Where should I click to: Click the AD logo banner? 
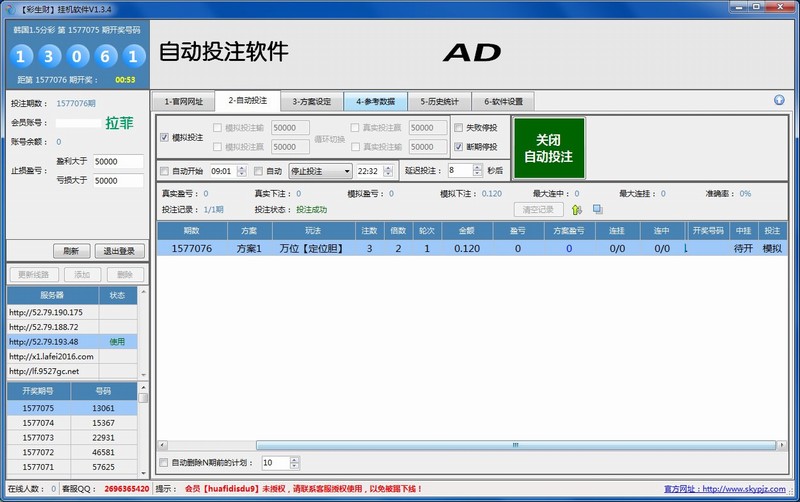coord(471,52)
